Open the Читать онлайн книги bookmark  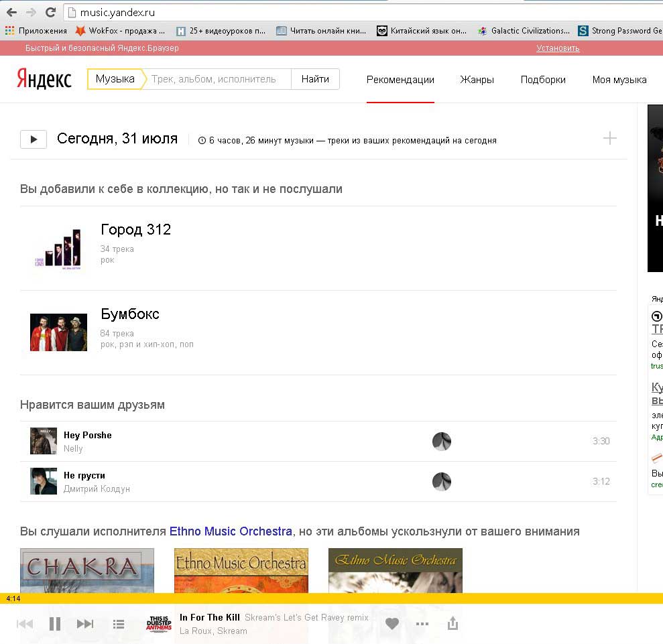(321, 30)
